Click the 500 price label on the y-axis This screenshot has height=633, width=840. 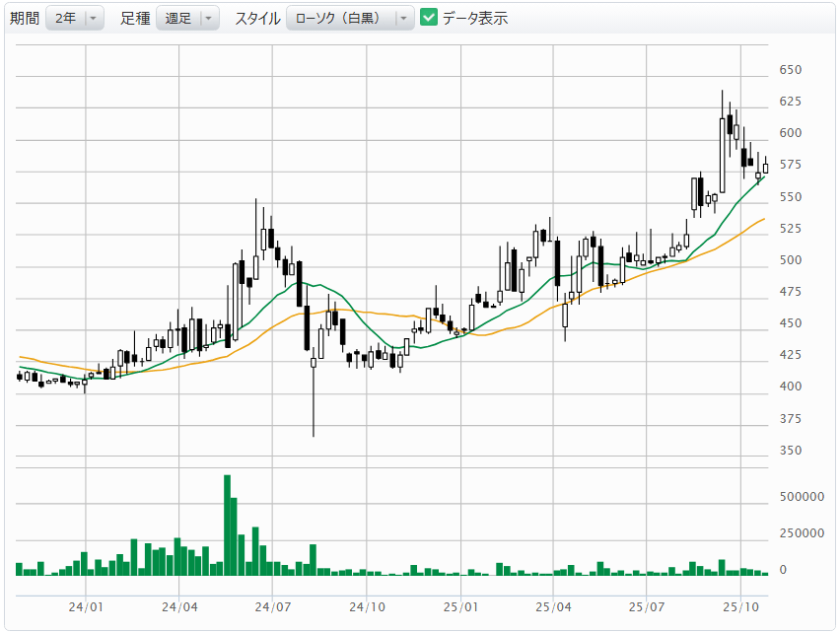tap(790, 260)
